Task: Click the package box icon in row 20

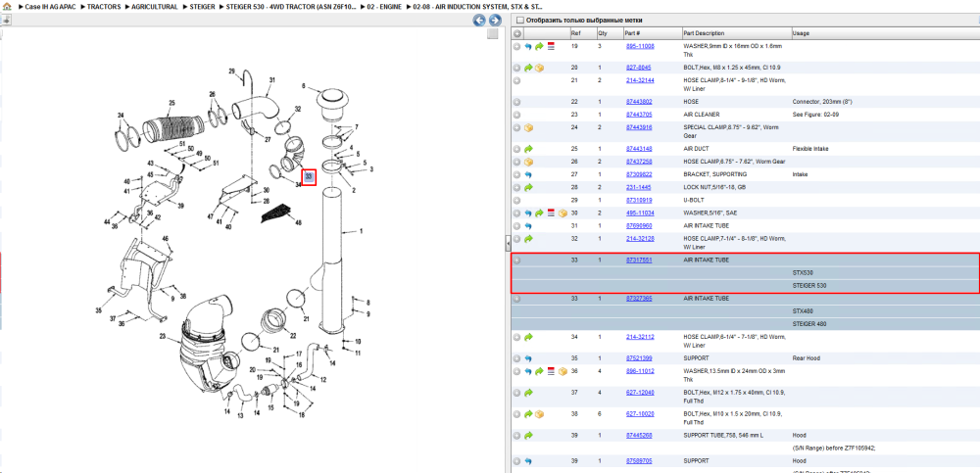Action: point(539,68)
